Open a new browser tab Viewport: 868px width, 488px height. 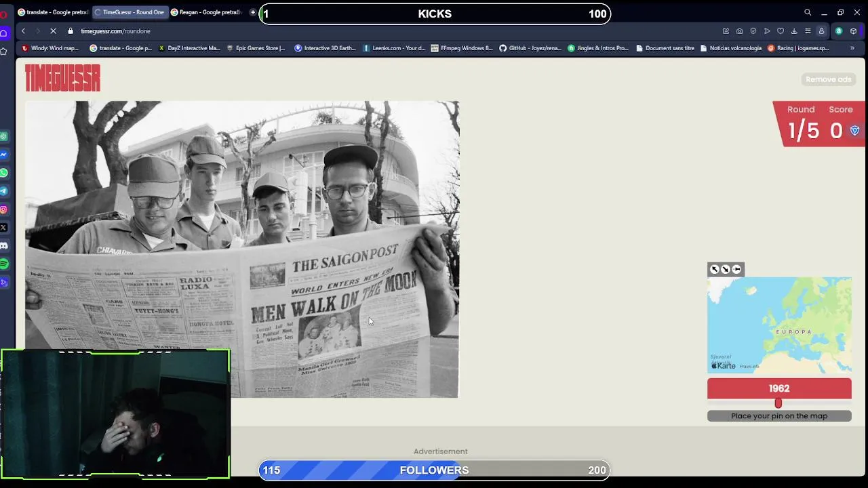pyautogui.click(x=253, y=12)
